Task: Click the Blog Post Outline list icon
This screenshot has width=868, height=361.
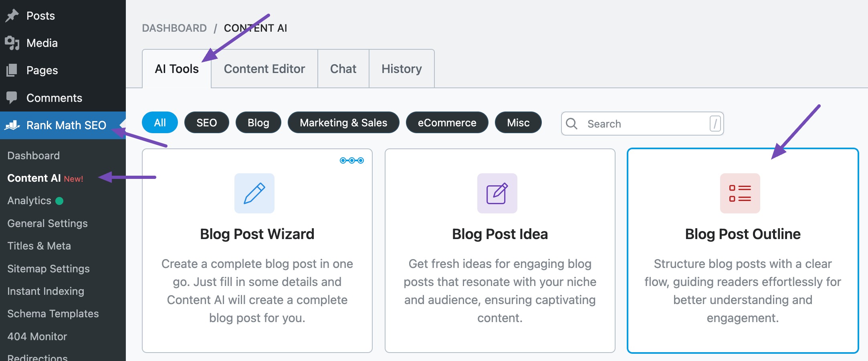Action: [740, 193]
